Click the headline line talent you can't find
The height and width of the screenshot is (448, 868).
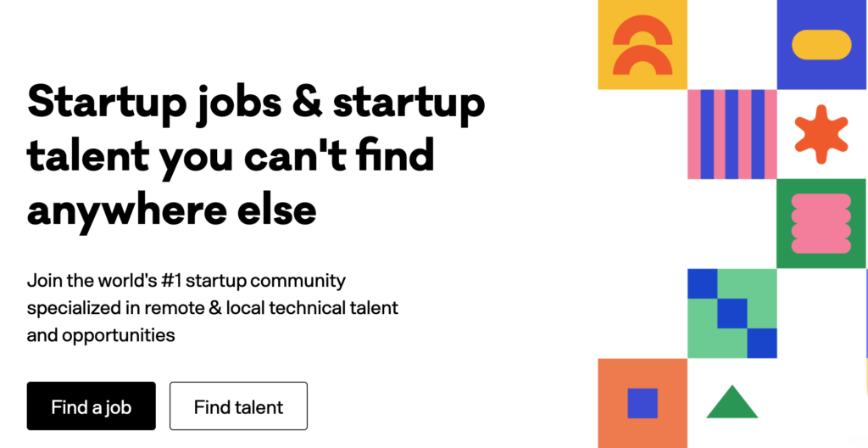point(231,157)
